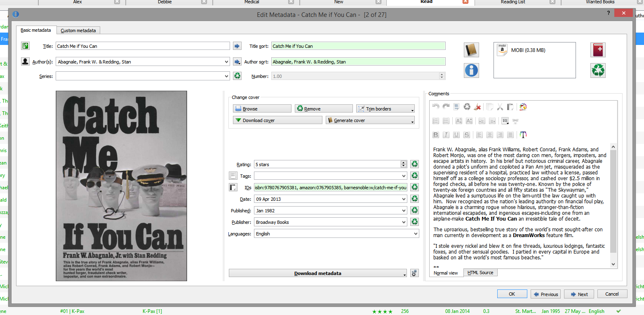Click the undo icon in Comments toolbar
The width and height of the screenshot is (644, 315).
click(x=435, y=107)
